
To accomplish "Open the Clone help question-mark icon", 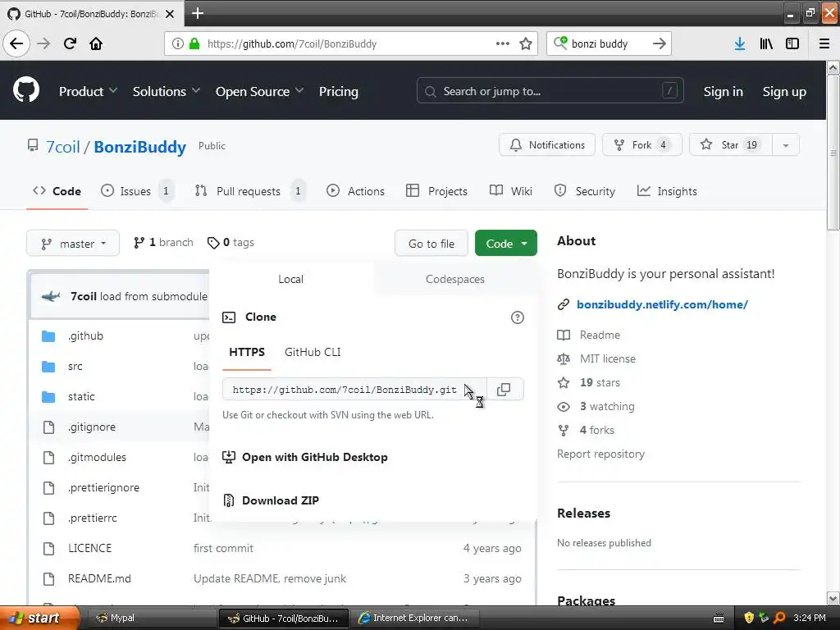I will (517, 317).
